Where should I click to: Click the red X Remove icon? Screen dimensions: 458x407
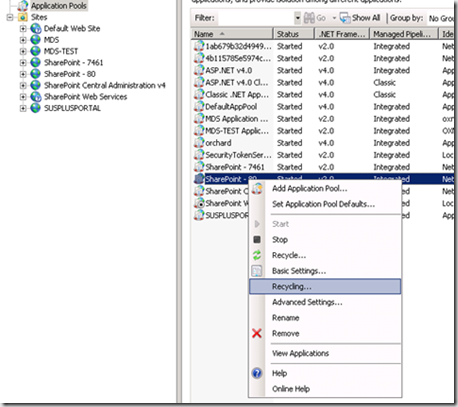257,333
